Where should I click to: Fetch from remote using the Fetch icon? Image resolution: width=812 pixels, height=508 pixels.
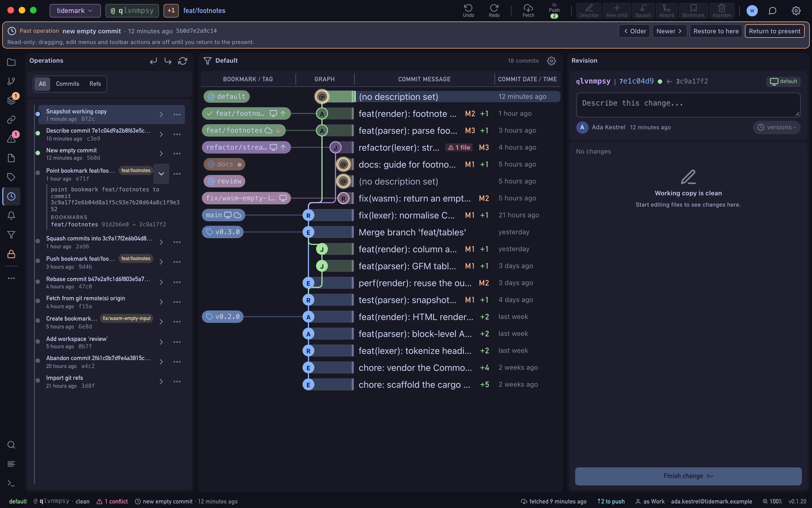coord(528,11)
